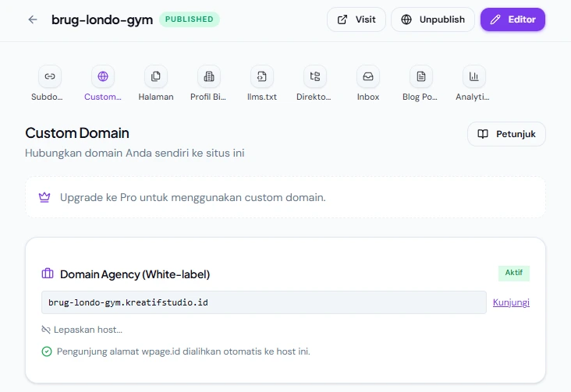Screen dimensions: 571x392
Task: Click Lepaskan host unlink option
Action: point(82,330)
